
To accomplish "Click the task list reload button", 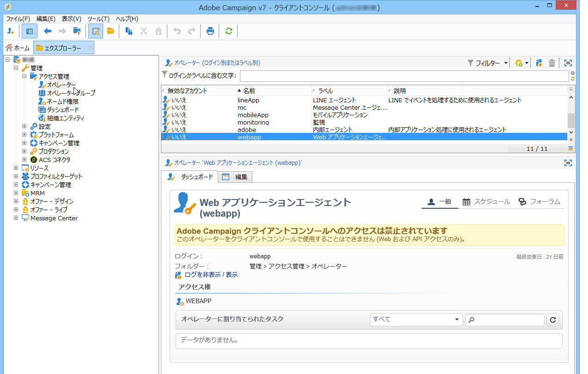I will coord(553,320).
